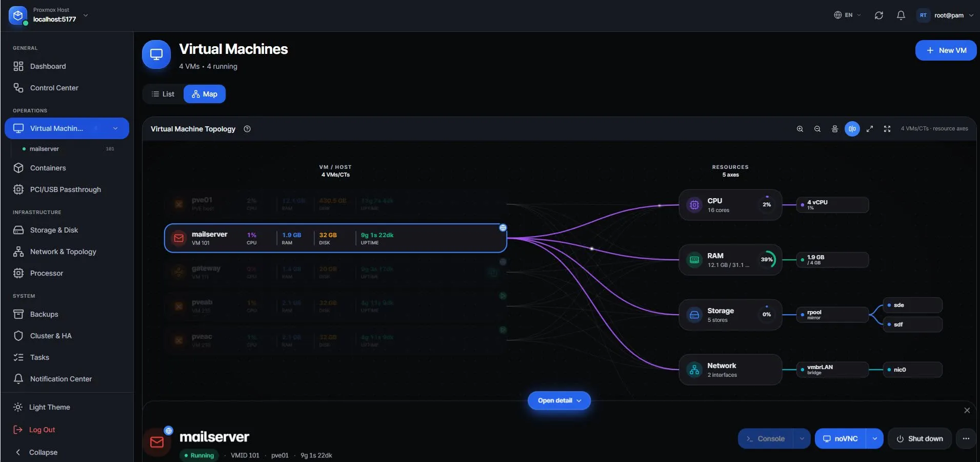
Task: Click the refresh icon in top bar
Action: (x=878, y=15)
